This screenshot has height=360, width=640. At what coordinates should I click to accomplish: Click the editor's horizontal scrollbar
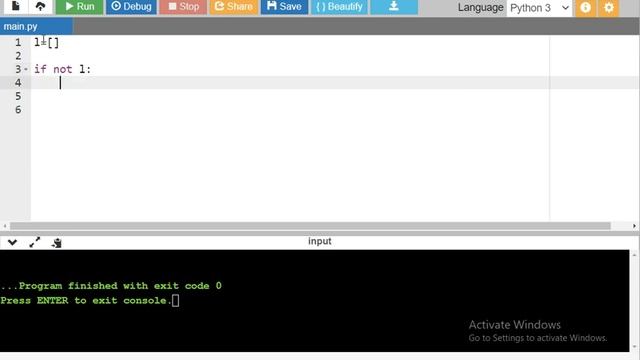click(x=310, y=226)
